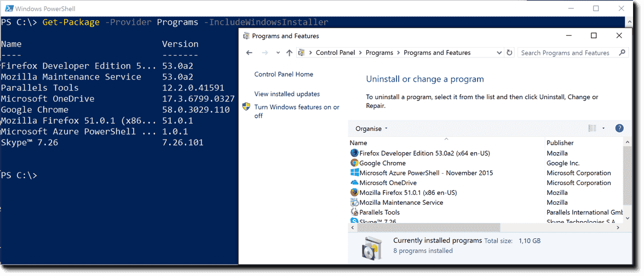Click Programs in the address breadcrumb
The width and height of the screenshot is (644, 276).
pos(380,53)
